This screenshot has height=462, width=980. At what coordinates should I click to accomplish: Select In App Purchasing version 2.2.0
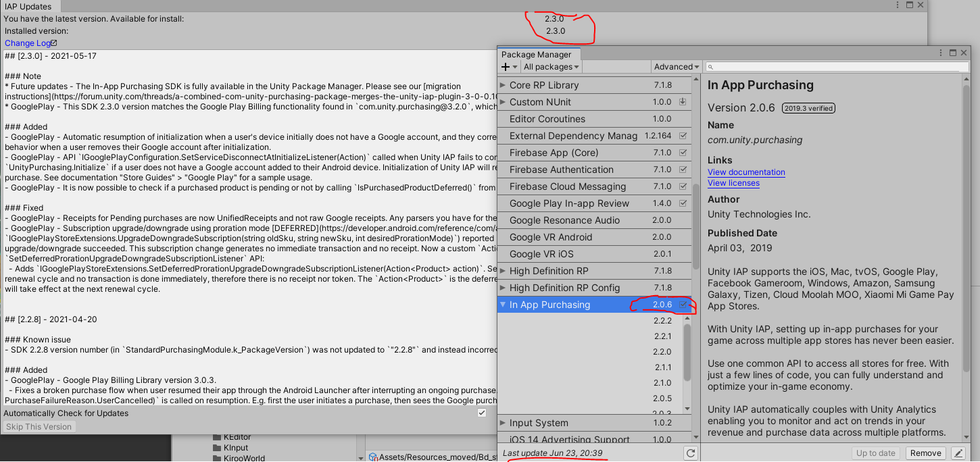click(662, 352)
